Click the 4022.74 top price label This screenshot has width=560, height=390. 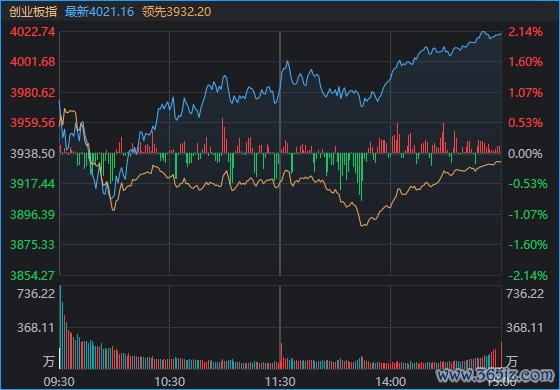(32, 32)
